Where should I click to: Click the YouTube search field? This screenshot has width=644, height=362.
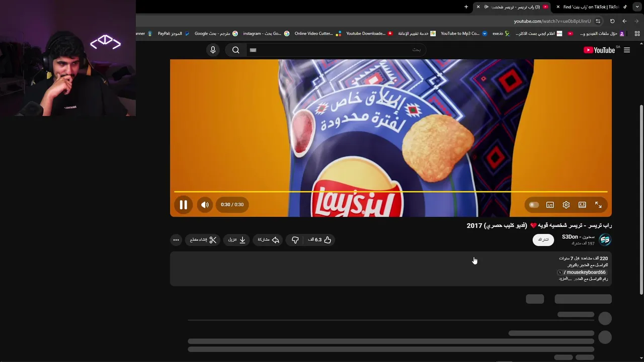click(x=335, y=50)
